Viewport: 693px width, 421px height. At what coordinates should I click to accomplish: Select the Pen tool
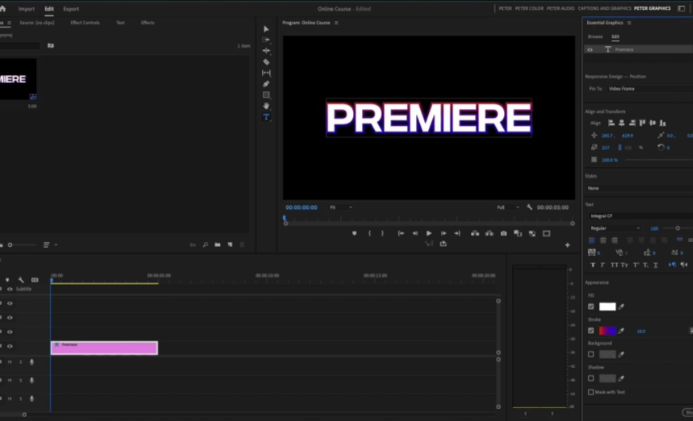pos(266,84)
